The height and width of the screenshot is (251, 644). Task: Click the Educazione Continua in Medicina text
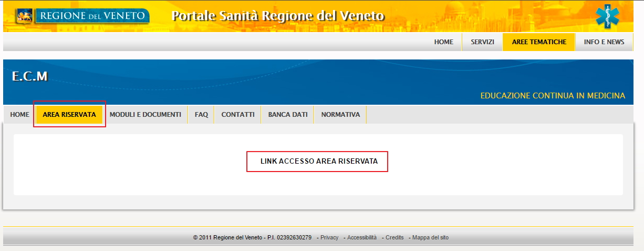(553, 96)
